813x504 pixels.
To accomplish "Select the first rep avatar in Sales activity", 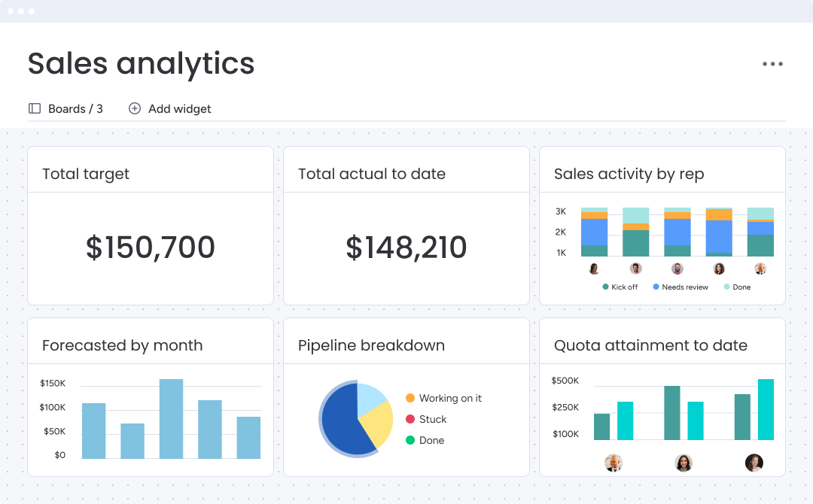I will (x=594, y=269).
